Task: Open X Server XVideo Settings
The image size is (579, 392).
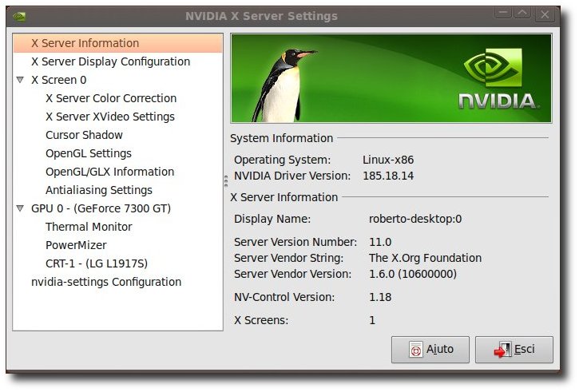Action: coord(110,117)
